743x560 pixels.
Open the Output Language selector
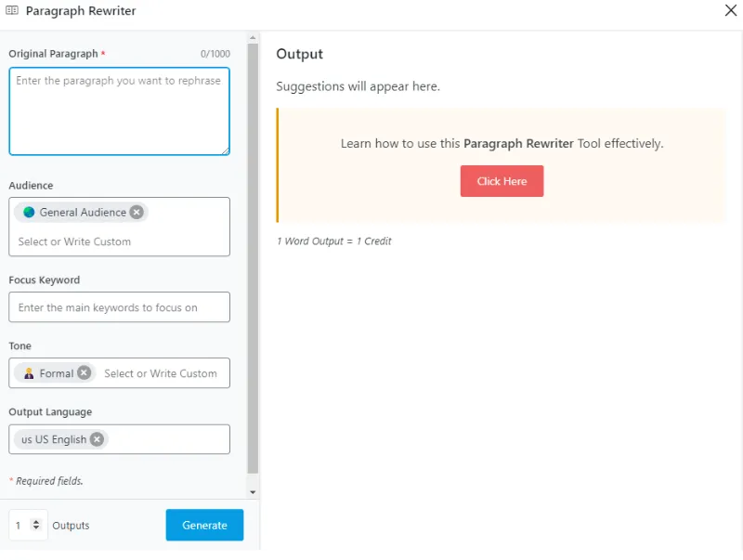coord(167,439)
